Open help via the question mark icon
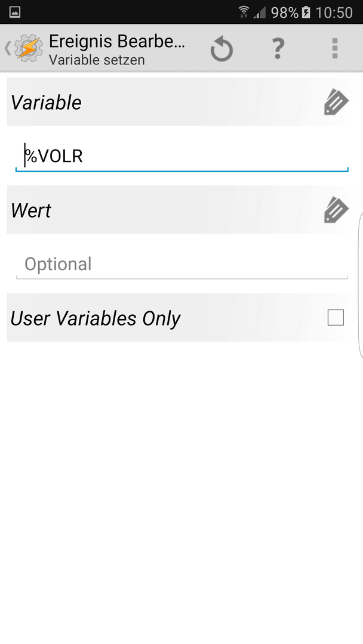This screenshot has width=363, height=644. point(278,48)
